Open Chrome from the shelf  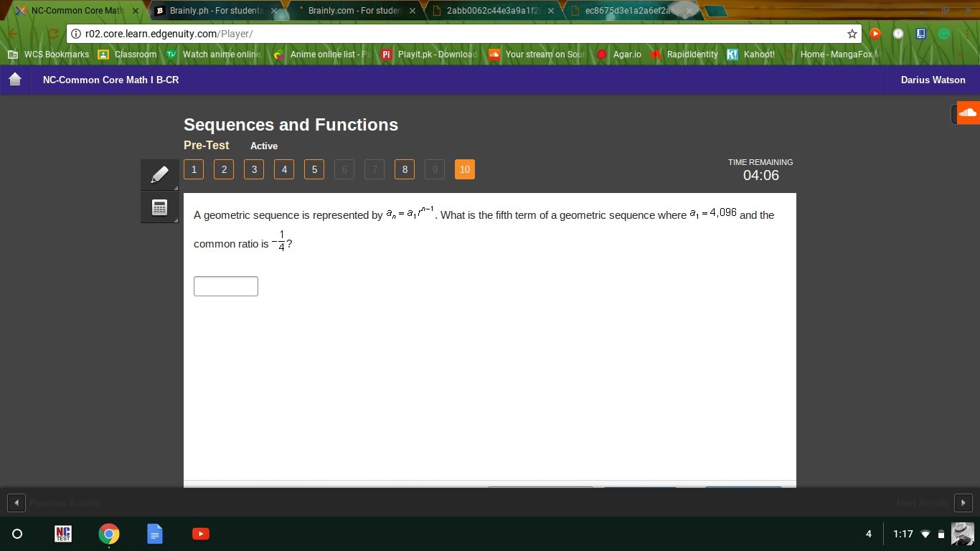109,534
